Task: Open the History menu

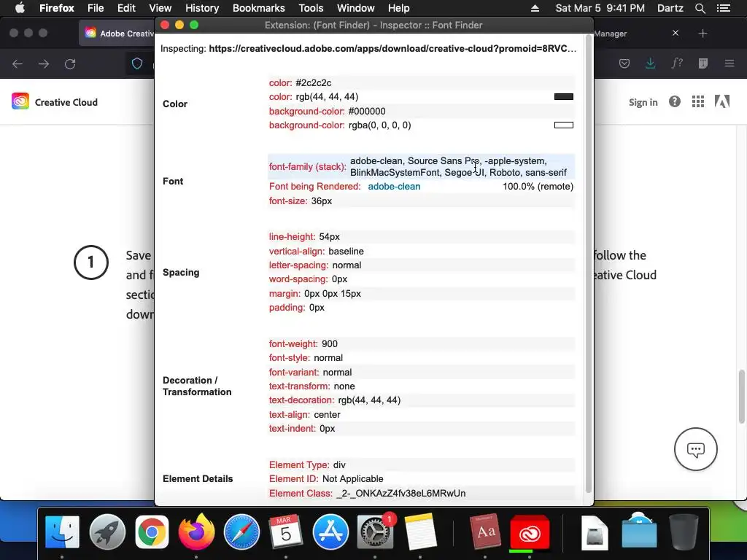Action: pyautogui.click(x=202, y=8)
